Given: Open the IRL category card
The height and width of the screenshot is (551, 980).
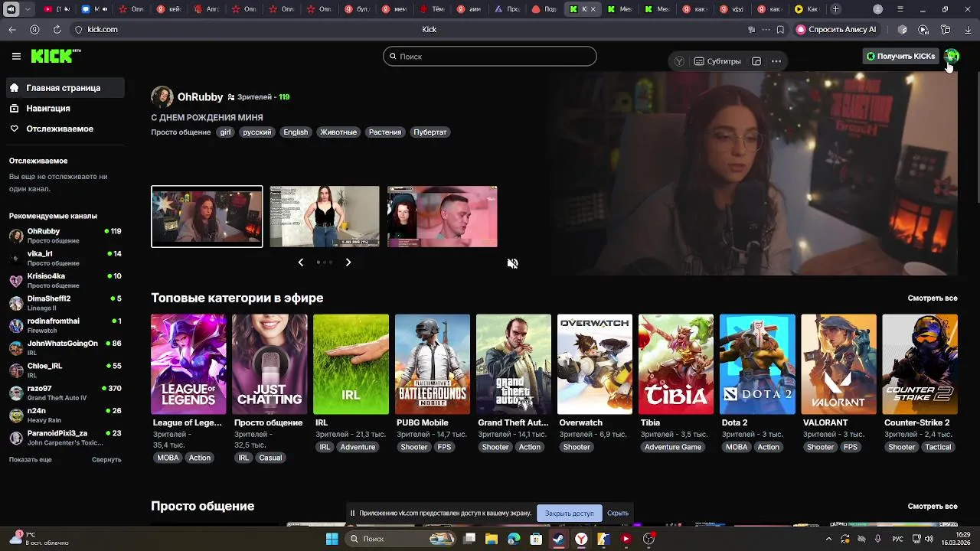Looking at the screenshot, I should pyautogui.click(x=351, y=364).
